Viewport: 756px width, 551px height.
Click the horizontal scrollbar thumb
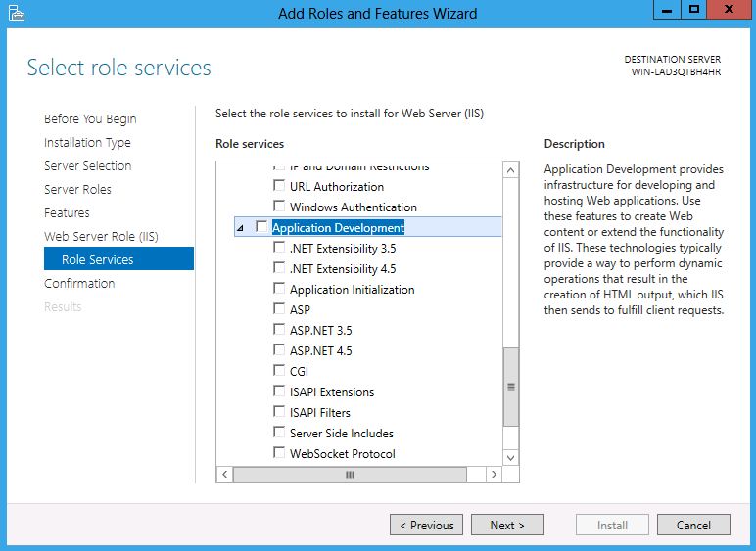point(350,475)
